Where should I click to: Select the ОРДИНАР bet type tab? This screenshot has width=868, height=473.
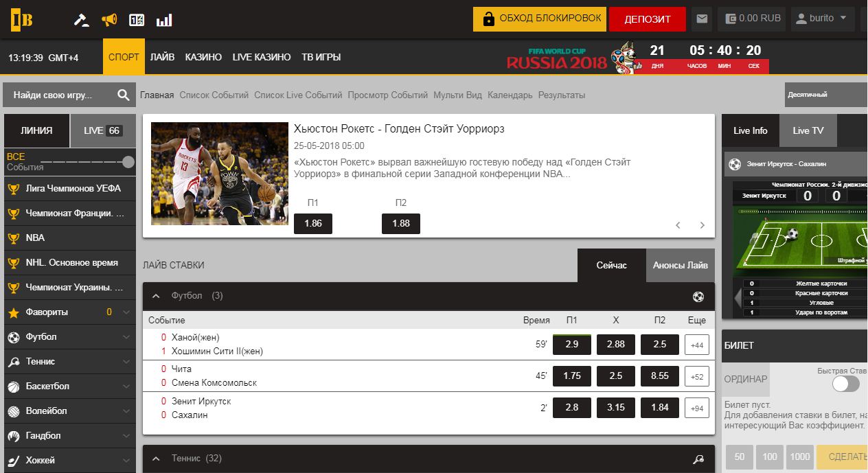click(746, 379)
